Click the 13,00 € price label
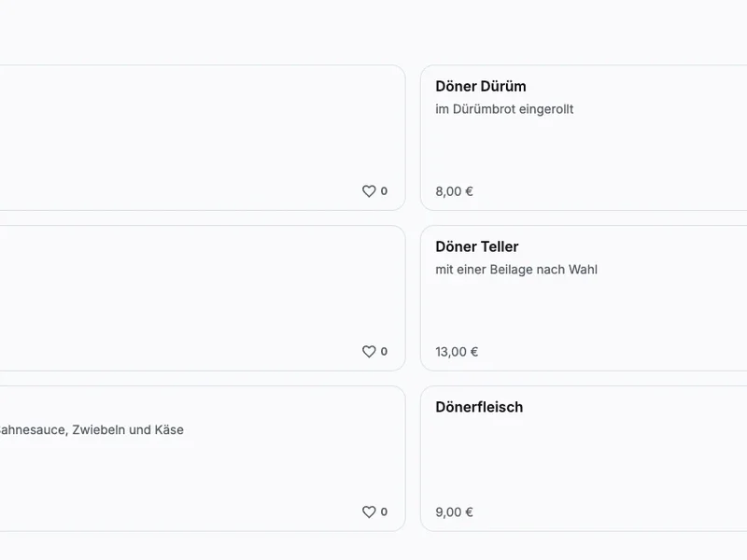This screenshot has width=747, height=560. [458, 352]
